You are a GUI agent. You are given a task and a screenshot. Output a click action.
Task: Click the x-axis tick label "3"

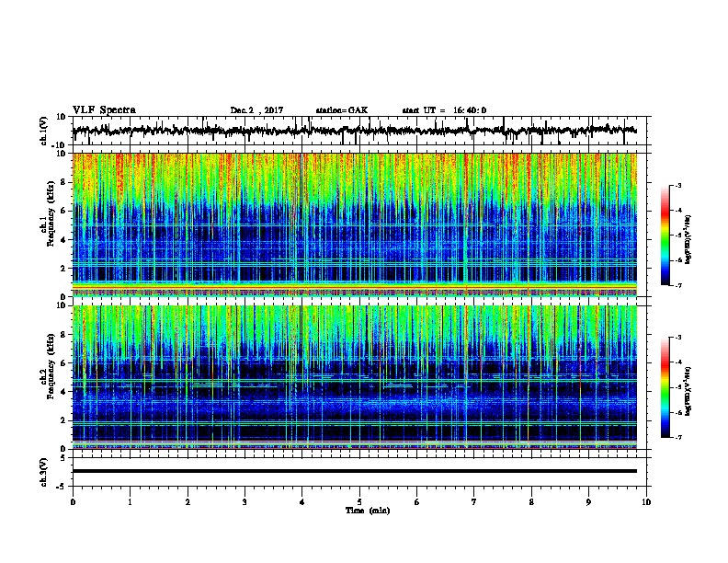pos(245,501)
